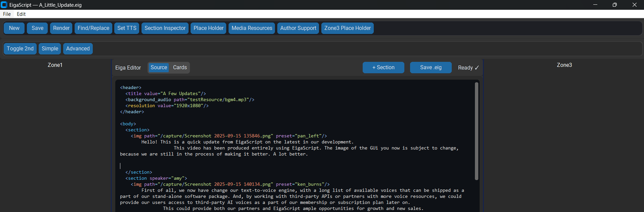The image size is (644, 212).
Task: Open Author Support
Action: tap(298, 28)
